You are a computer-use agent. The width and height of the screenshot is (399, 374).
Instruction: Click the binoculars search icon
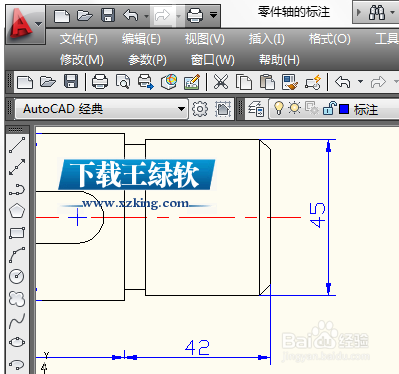pos(377,13)
